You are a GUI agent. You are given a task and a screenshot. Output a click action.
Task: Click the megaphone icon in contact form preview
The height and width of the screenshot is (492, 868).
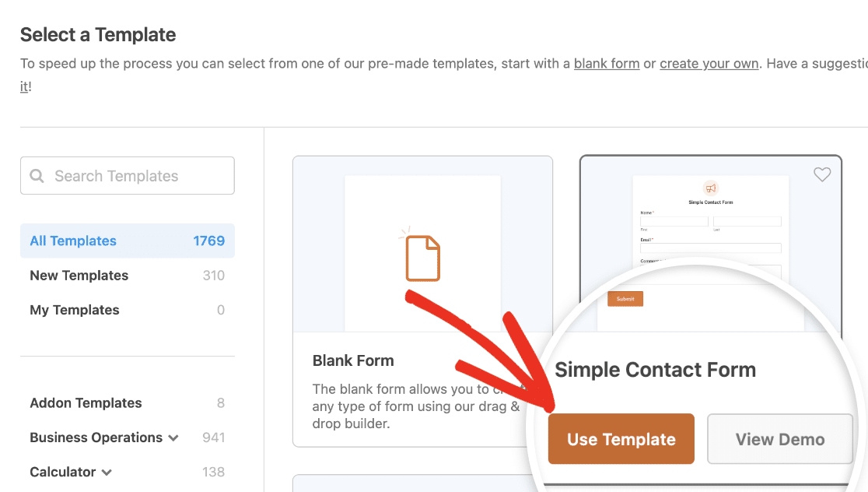click(710, 188)
